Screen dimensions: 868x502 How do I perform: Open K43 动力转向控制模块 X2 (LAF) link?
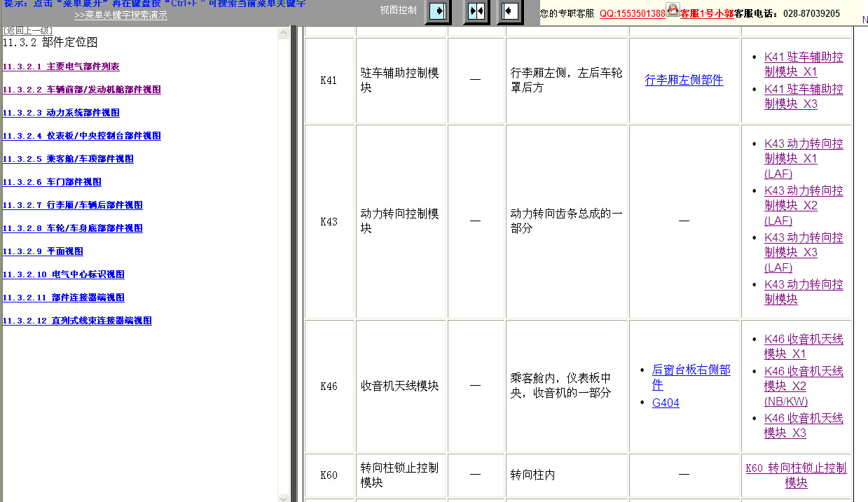(x=804, y=206)
